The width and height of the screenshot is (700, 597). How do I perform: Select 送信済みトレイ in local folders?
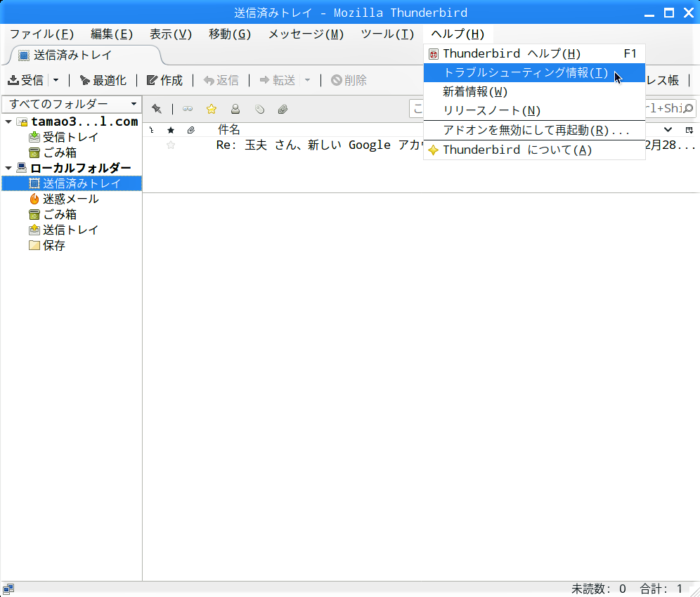tap(72, 183)
